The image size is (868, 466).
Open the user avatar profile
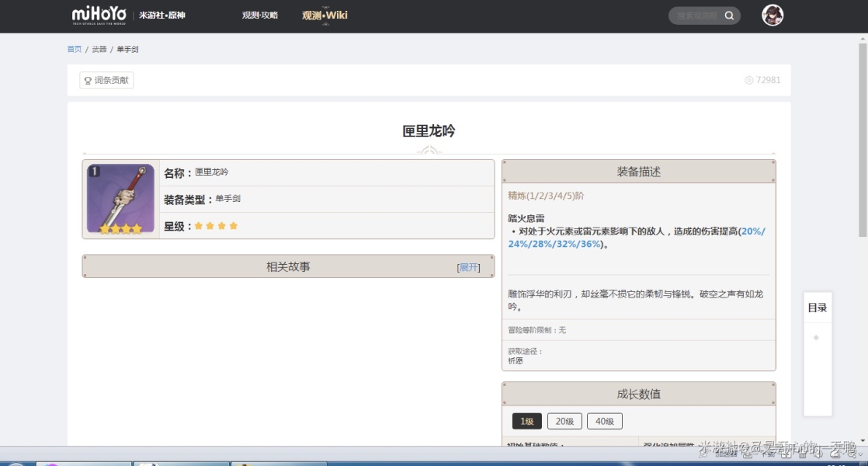click(x=773, y=15)
